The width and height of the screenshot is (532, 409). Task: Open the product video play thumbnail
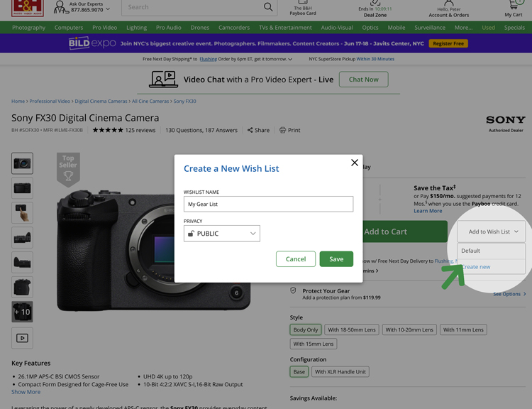(22, 338)
